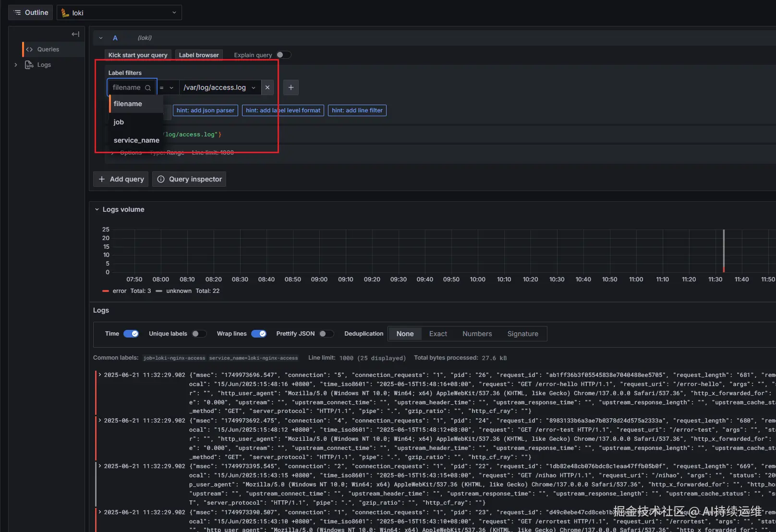Select service_name option in dropdown
The image size is (776, 532).
tap(136, 140)
